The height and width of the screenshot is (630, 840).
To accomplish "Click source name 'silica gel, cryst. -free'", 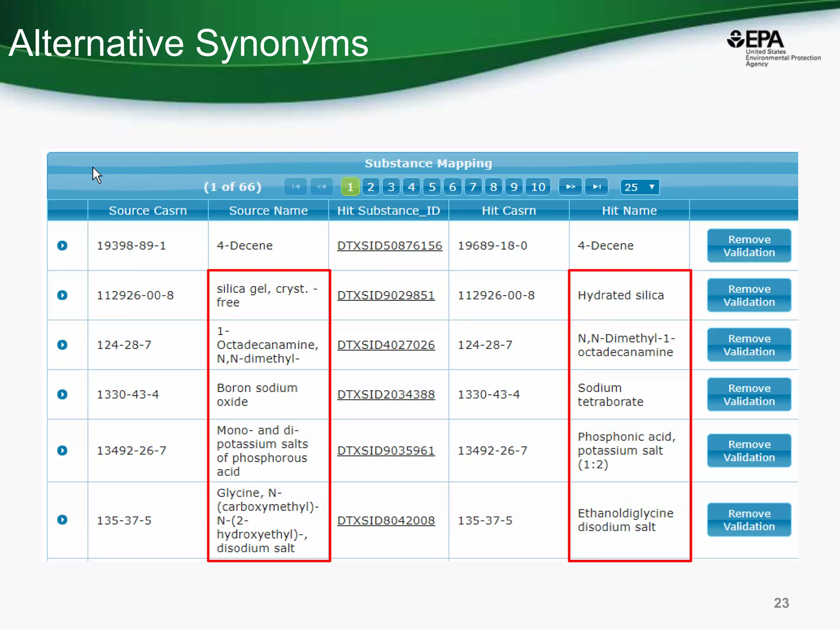I will coord(267,295).
